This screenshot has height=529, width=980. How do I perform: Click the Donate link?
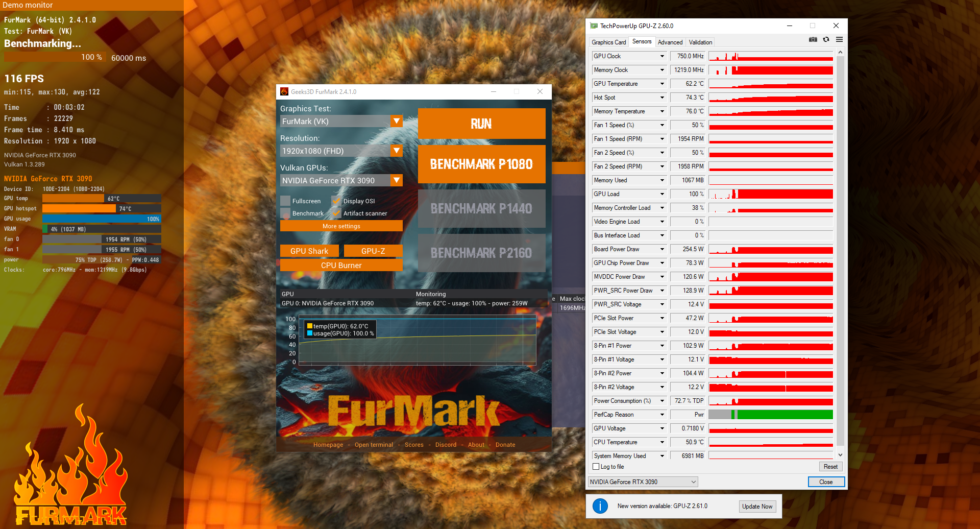point(505,445)
